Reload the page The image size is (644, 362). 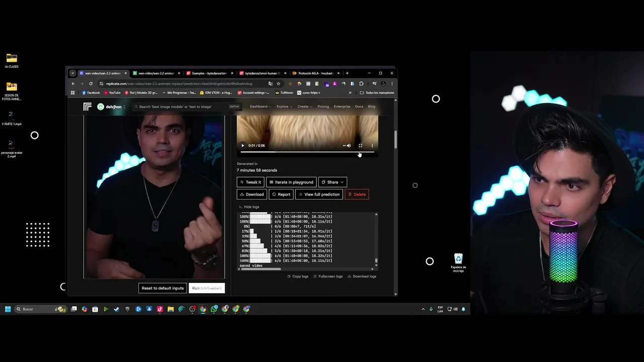(91, 83)
